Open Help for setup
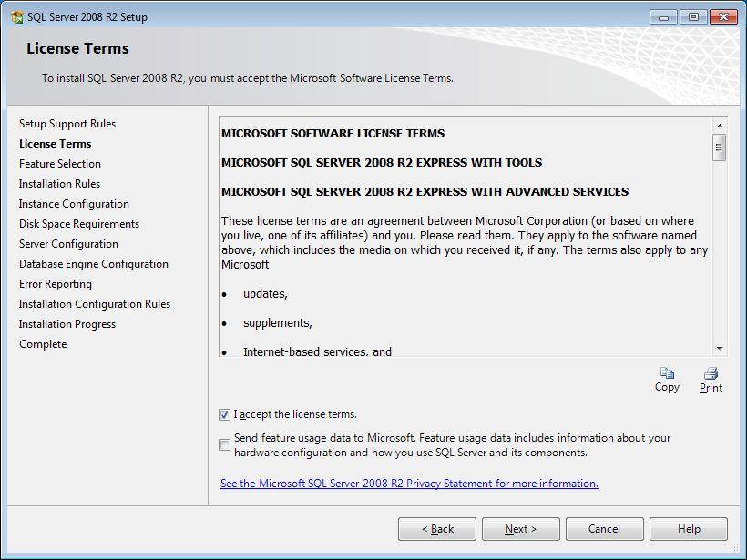Viewport: 747px width, 560px height. [x=689, y=529]
